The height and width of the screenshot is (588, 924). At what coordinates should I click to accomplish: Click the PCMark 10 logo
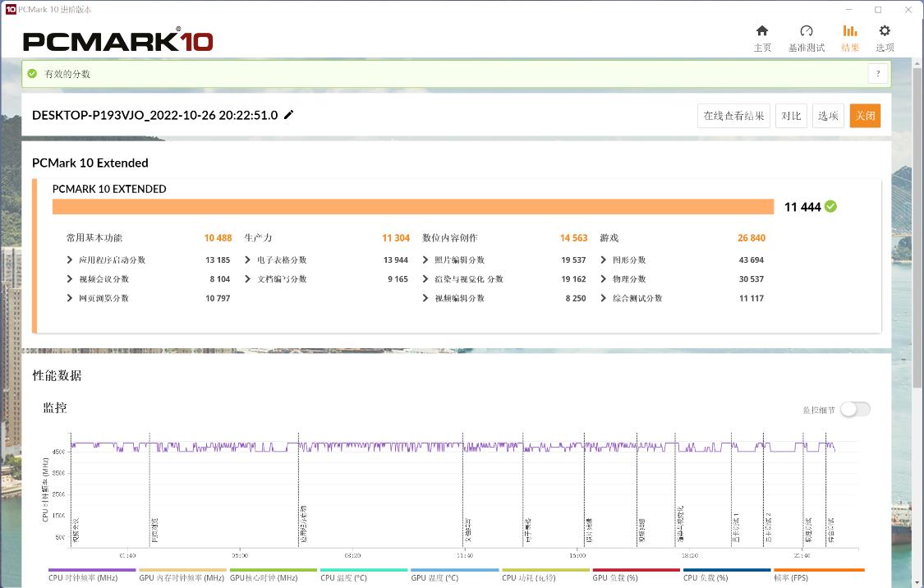118,41
